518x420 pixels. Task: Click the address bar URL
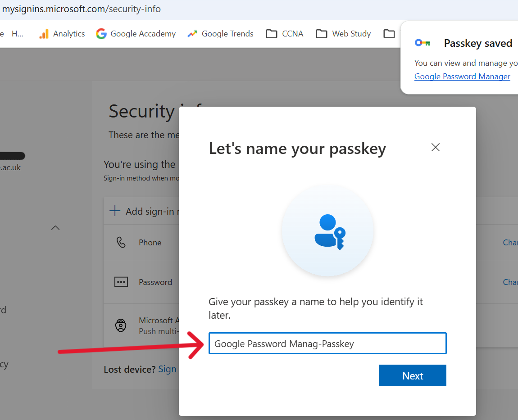tap(81, 9)
